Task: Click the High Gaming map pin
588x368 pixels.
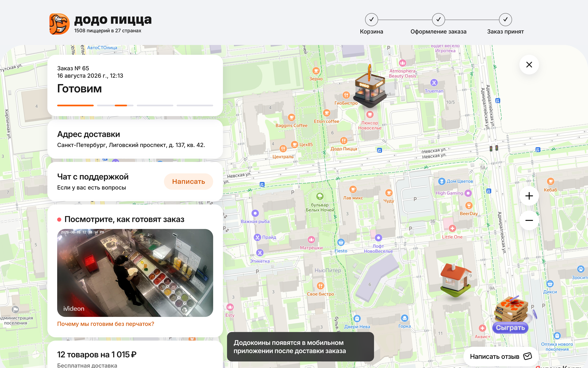Action: click(x=468, y=193)
